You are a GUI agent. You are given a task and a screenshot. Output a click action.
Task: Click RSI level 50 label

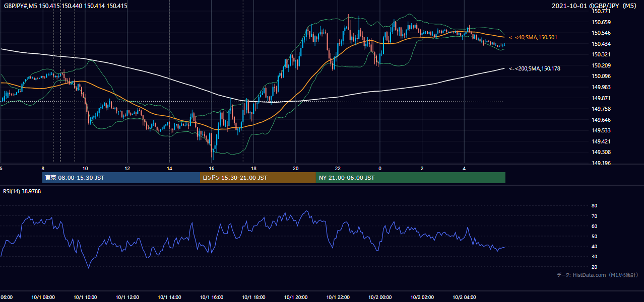tap(594, 236)
